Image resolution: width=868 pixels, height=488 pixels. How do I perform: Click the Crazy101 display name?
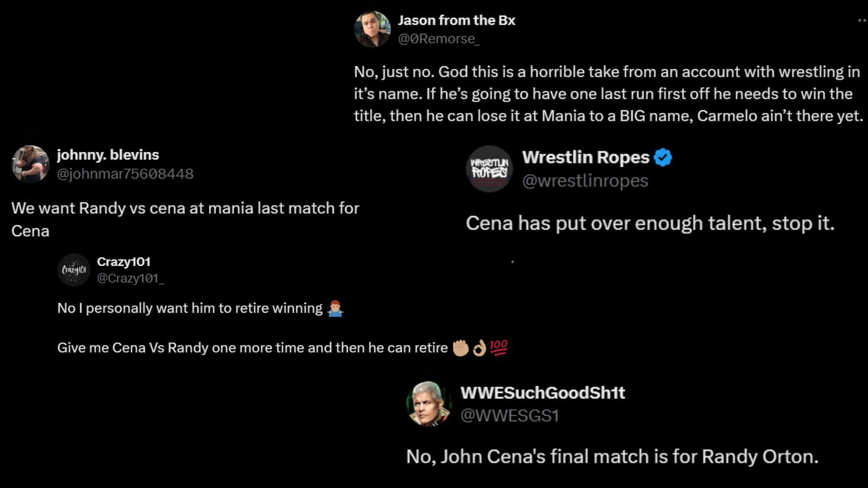123,262
